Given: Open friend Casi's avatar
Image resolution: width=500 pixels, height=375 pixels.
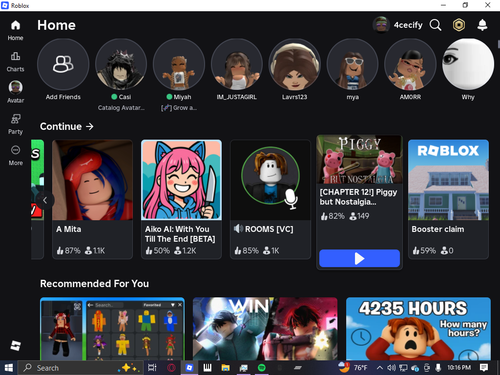Looking at the screenshot, I should (121, 64).
